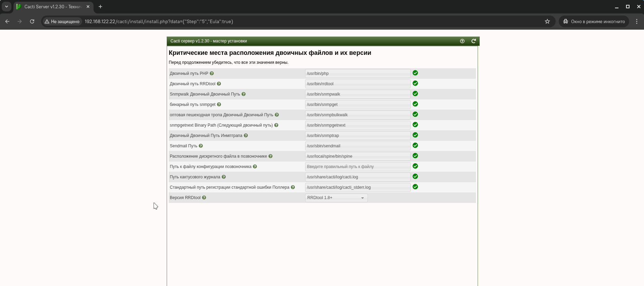The width and height of the screenshot is (644, 286).
Task: Select the Cacti Server v1.2.30 tab
Action: pos(53,7)
